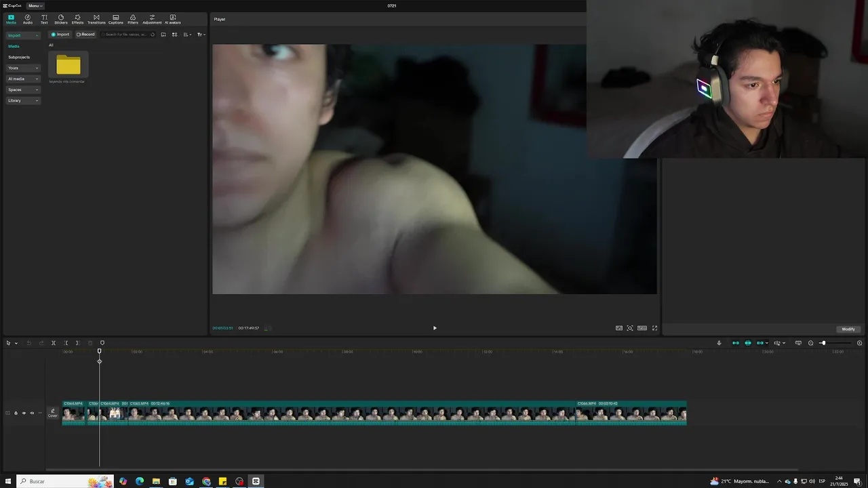Zoom out the timeline
868x488 pixels.
tap(811, 343)
